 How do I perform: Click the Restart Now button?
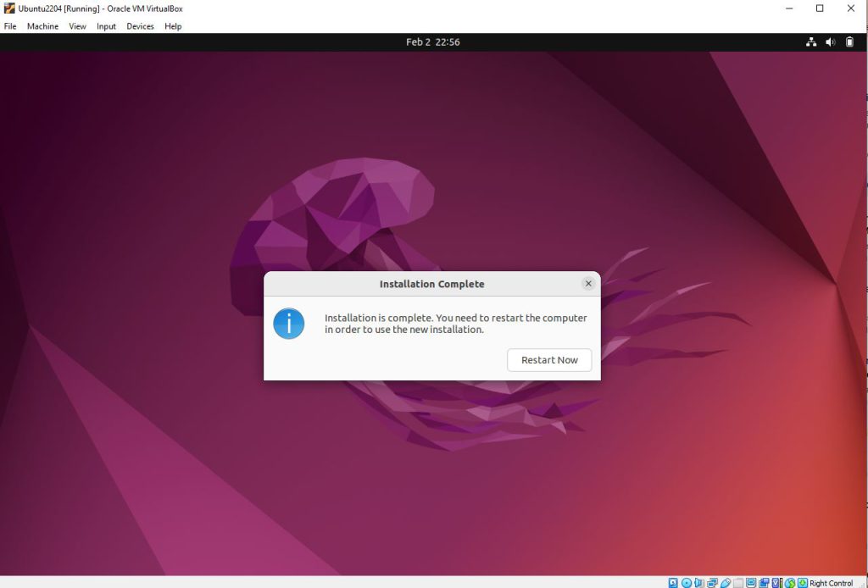click(x=549, y=360)
